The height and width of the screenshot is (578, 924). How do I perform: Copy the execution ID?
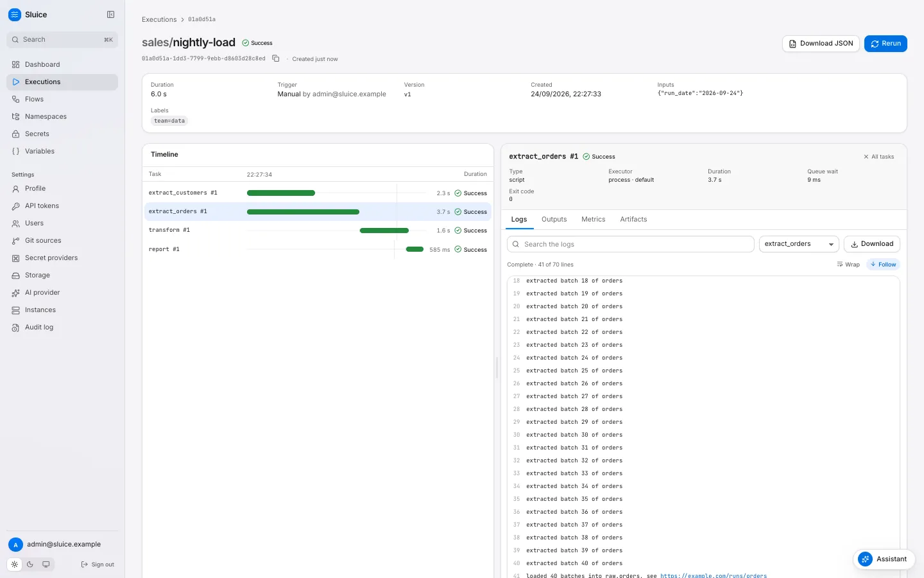[x=276, y=58]
